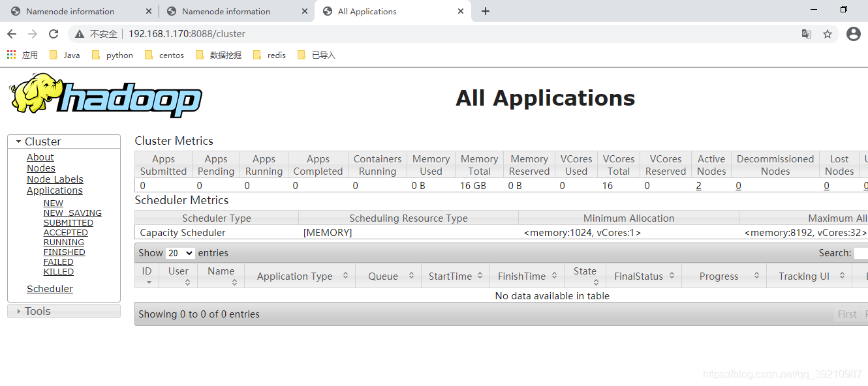This screenshot has height=386, width=868.
Task: Expand the Tools sidebar section
Action: click(64, 311)
